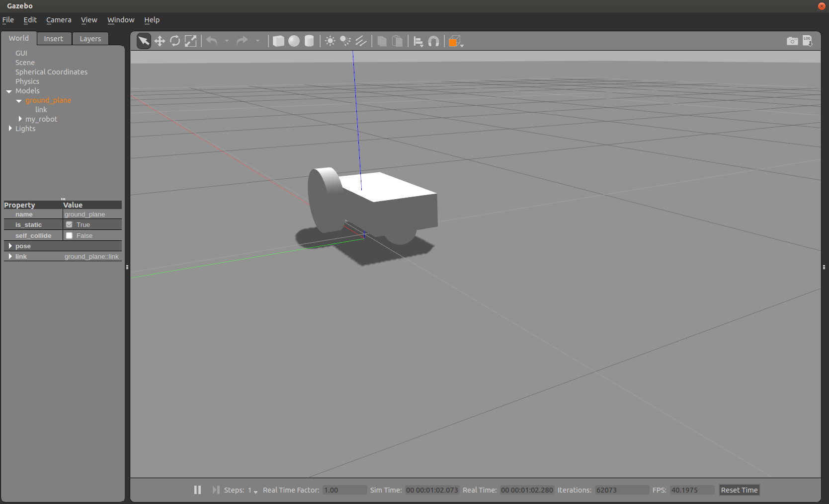This screenshot has width=829, height=504.
Task: Select GUI in the world tree
Action: (21, 53)
